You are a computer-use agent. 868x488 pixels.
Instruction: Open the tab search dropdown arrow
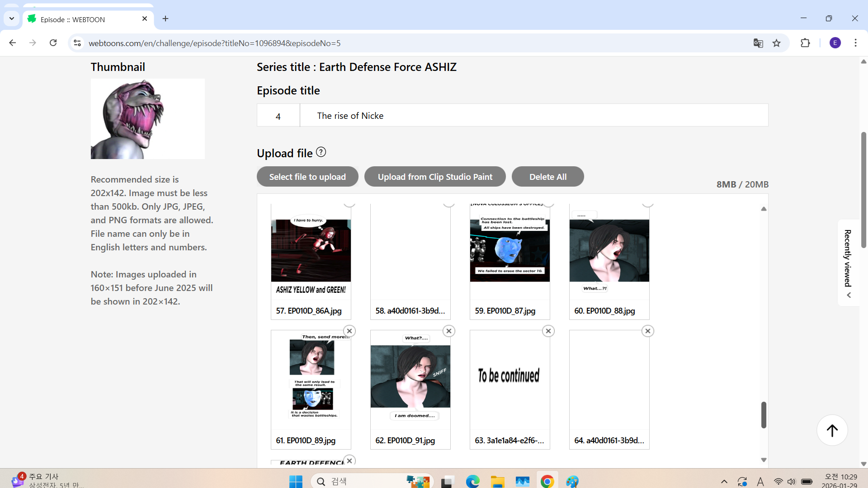(x=12, y=19)
